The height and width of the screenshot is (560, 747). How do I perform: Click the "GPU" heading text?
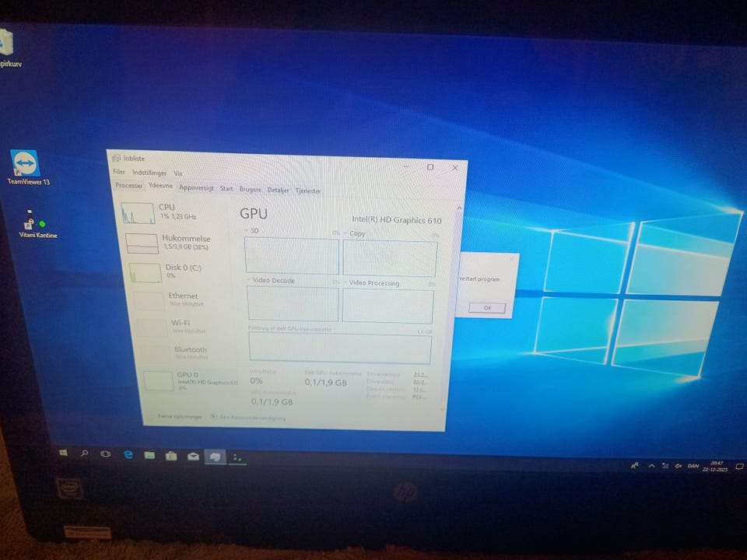(x=254, y=213)
